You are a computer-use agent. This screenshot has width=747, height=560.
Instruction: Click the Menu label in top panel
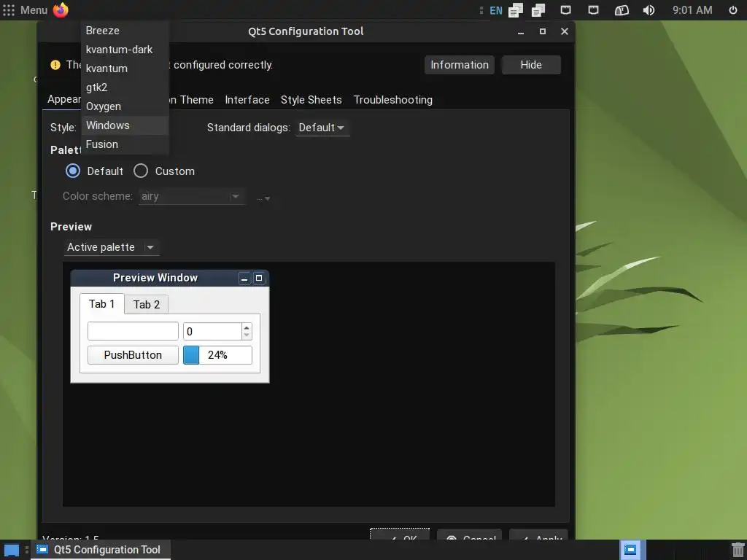34,10
